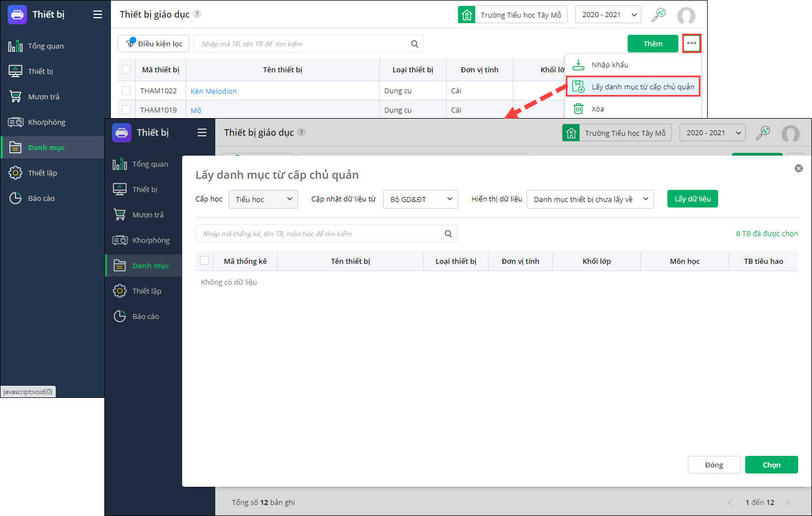
Task: Click Môn học column header in dialog
Action: tap(685, 261)
